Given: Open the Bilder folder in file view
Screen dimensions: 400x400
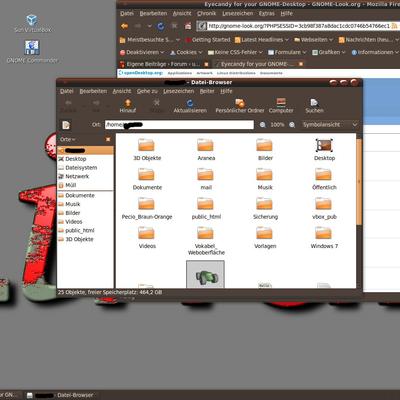Looking at the screenshot, I should [x=265, y=150].
